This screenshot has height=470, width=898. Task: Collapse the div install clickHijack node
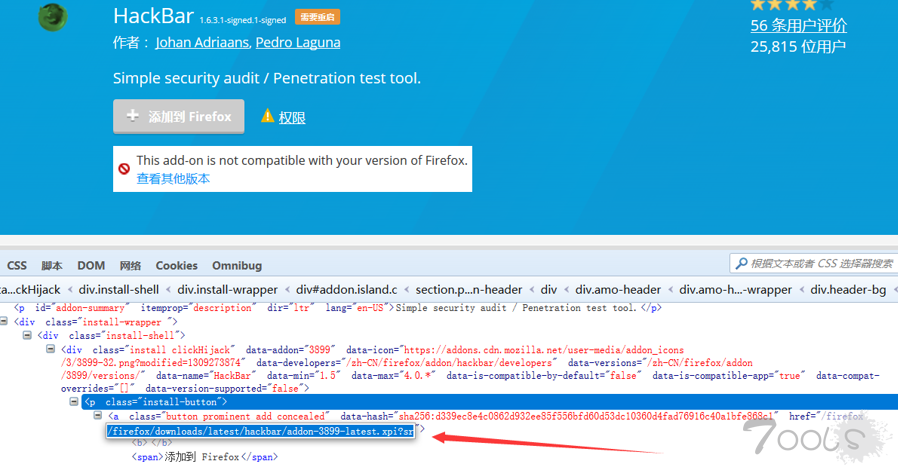click(x=50, y=349)
